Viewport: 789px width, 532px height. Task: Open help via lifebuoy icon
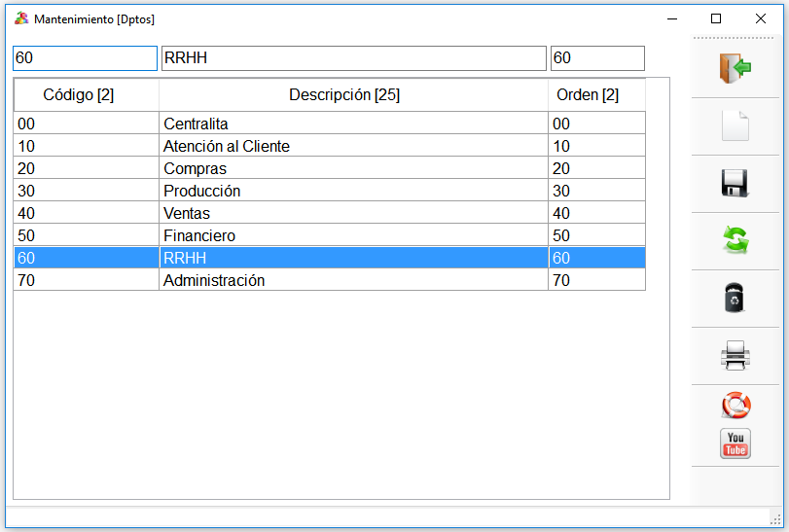click(735, 406)
